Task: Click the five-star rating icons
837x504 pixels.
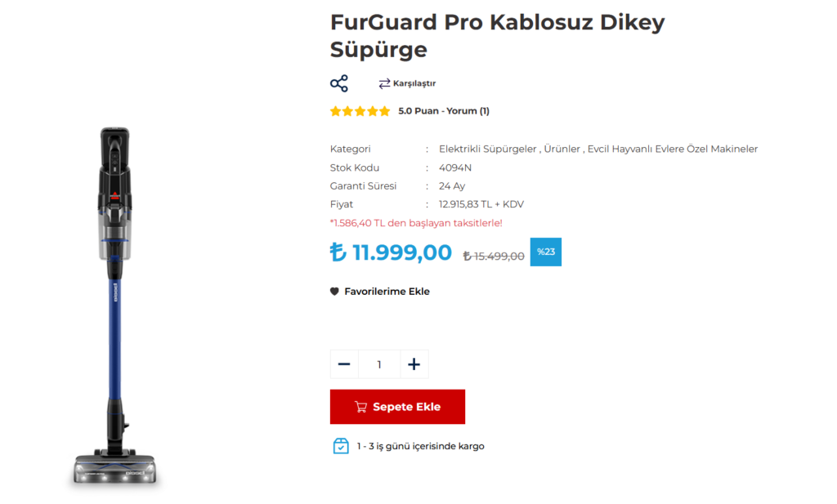Action: 360,111
